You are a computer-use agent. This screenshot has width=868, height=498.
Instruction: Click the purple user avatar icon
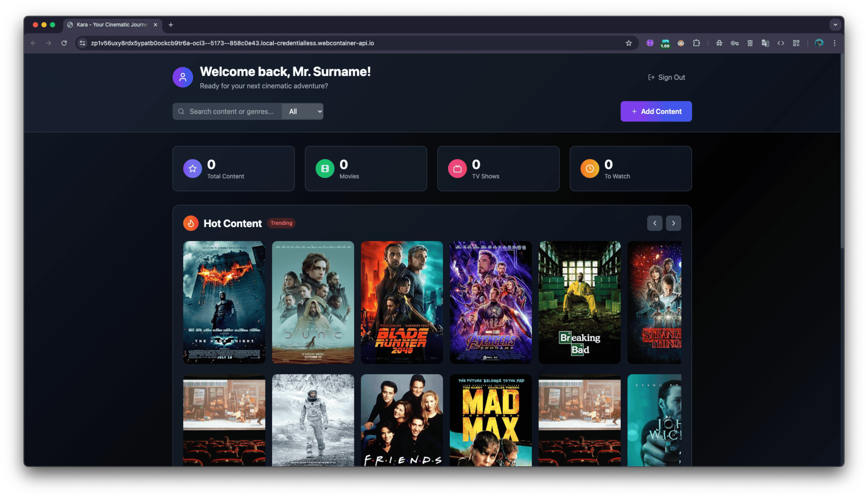tap(182, 77)
